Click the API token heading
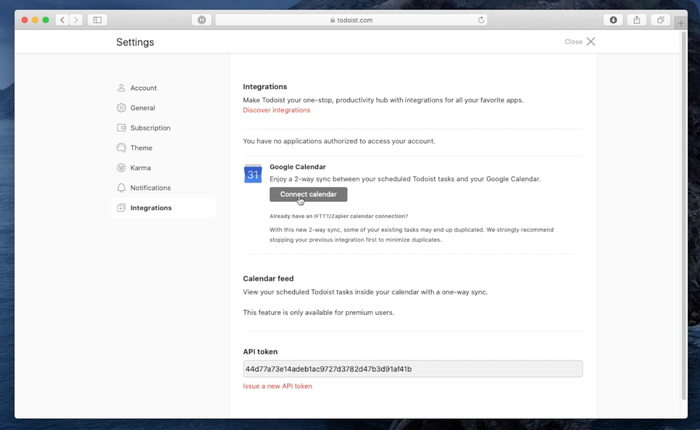 click(x=260, y=352)
